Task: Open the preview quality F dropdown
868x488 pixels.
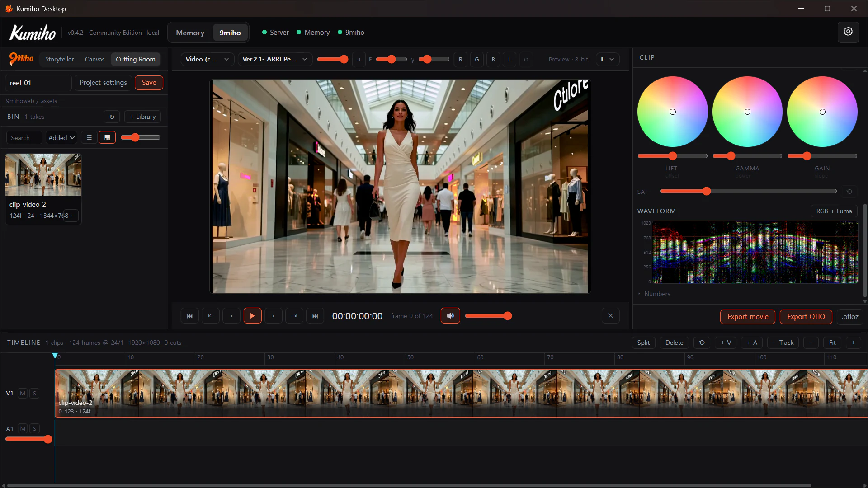Action: (608, 59)
